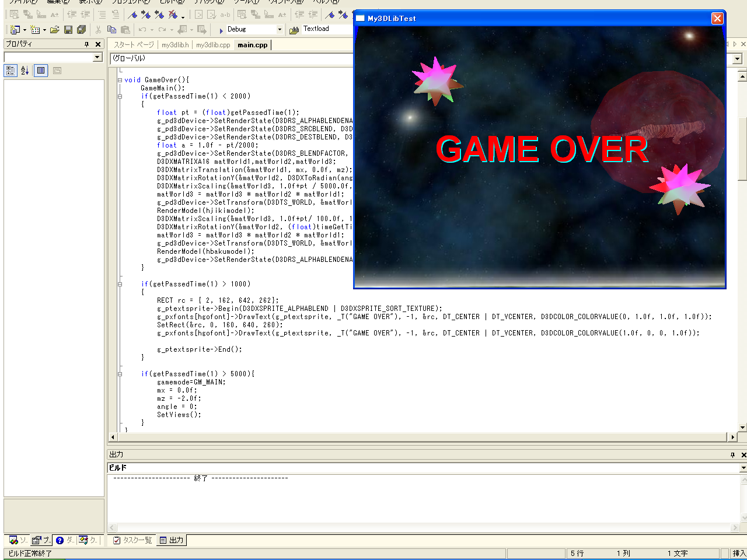Close the プロパティ panel
Image resolution: width=747 pixels, height=560 pixels.
pyautogui.click(x=98, y=44)
